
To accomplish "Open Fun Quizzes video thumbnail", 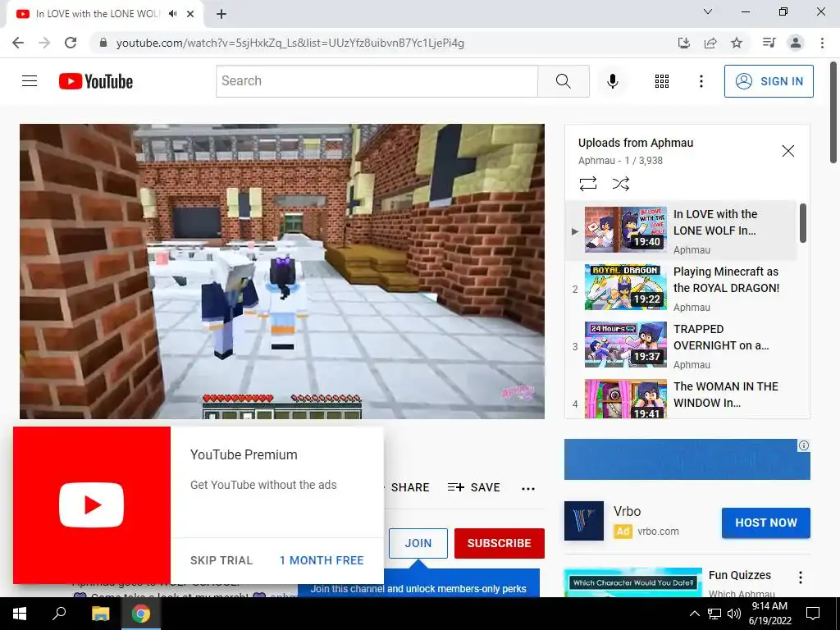I will click(632, 582).
